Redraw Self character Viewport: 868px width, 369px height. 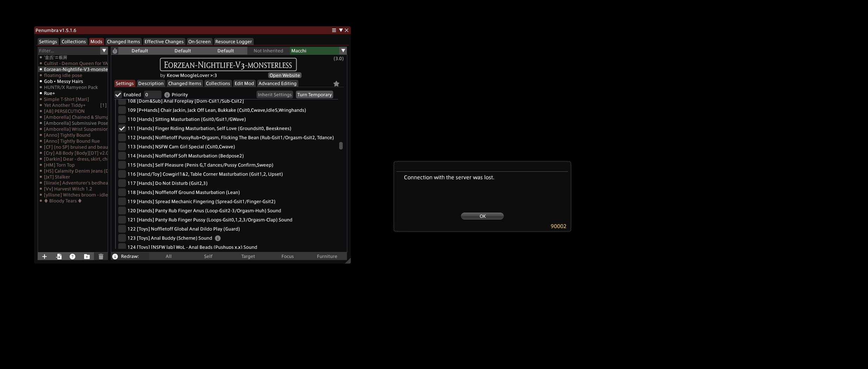tap(208, 257)
